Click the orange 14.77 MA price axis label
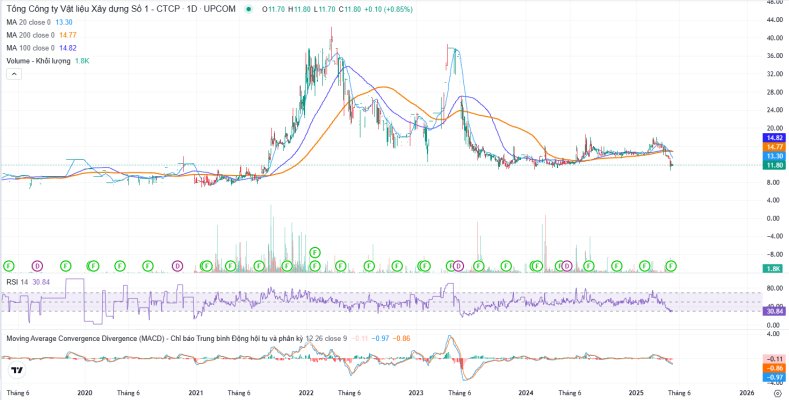Viewport: 789px width, 400px height. pos(772,147)
